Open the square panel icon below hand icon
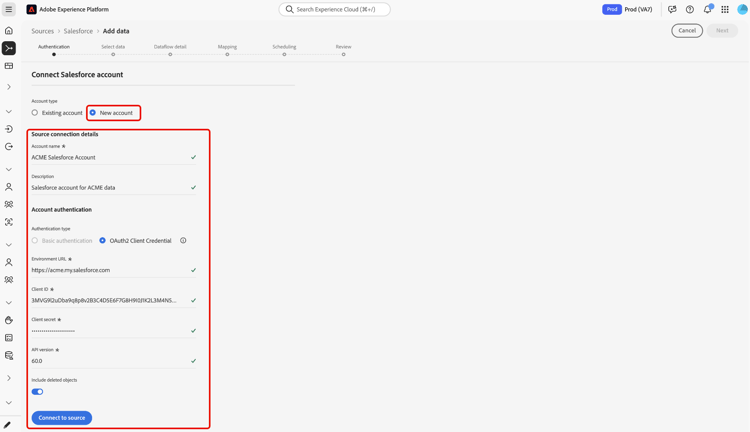The image size is (750, 432). coord(9,338)
